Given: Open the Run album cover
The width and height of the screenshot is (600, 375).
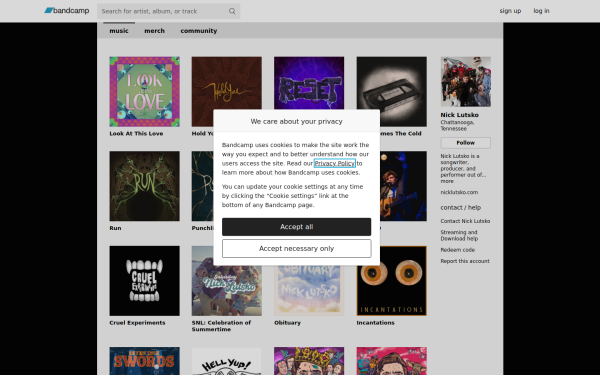Looking at the screenshot, I should pyautogui.click(x=145, y=186).
